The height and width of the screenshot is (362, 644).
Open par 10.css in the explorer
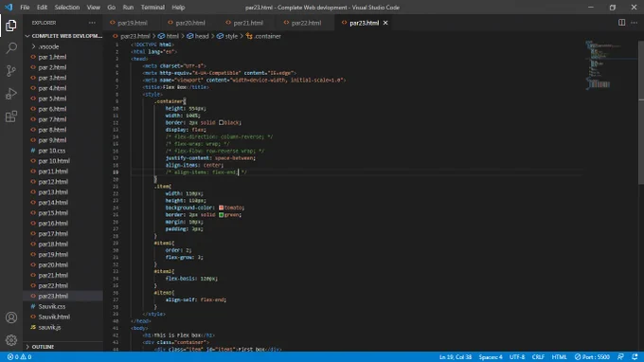[63, 151]
